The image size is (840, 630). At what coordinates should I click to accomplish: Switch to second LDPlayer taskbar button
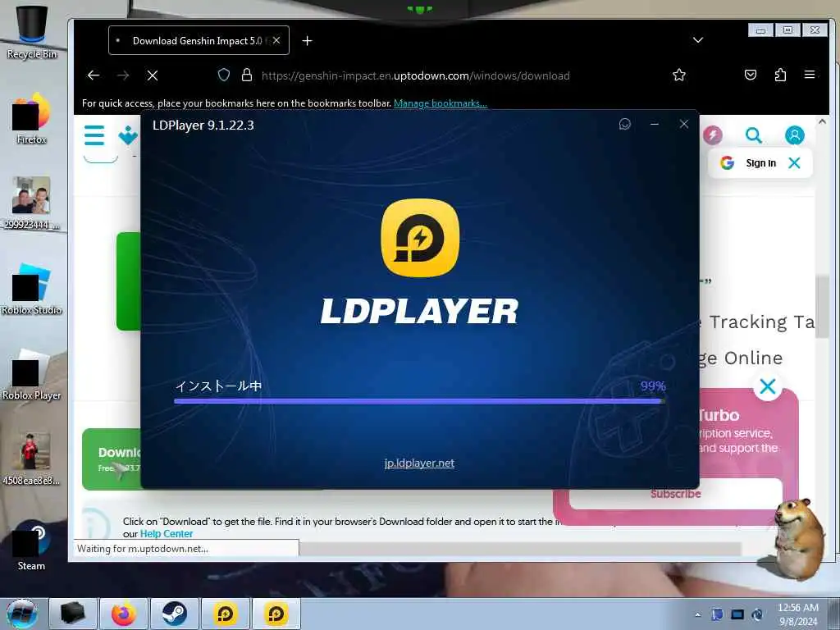click(276, 614)
